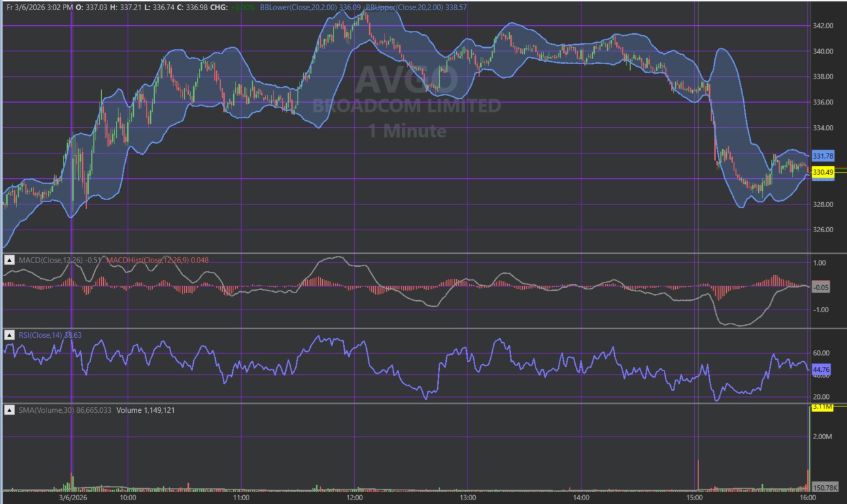Select the SMA(Volume,30) indicator label
Image resolution: width=847 pixels, height=504 pixels.
55,410
